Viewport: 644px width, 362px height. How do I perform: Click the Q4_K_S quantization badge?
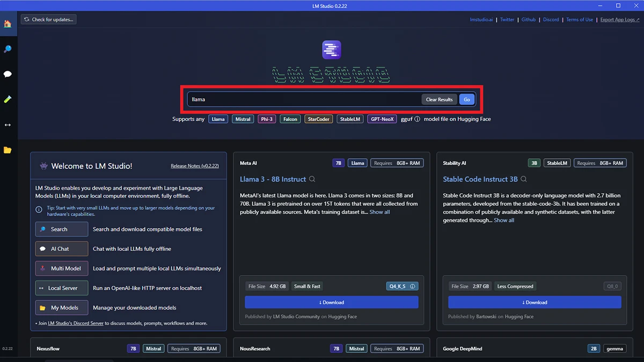[402, 286]
